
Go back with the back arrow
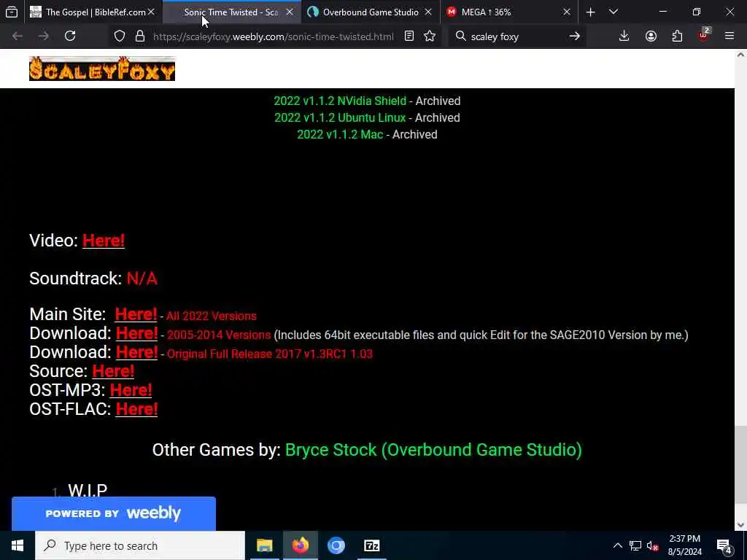pyautogui.click(x=18, y=36)
